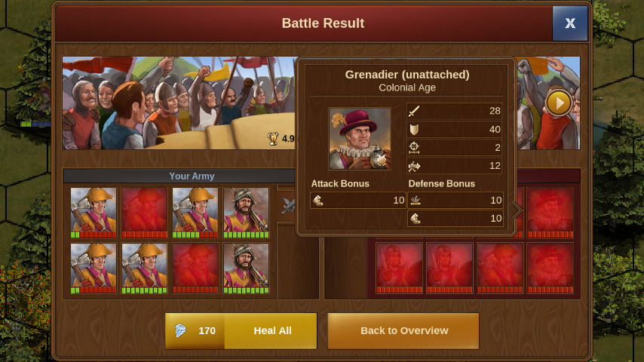This screenshot has width=644, height=362.
Task: Click the golden replay battle play button
Action: (559, 103)
